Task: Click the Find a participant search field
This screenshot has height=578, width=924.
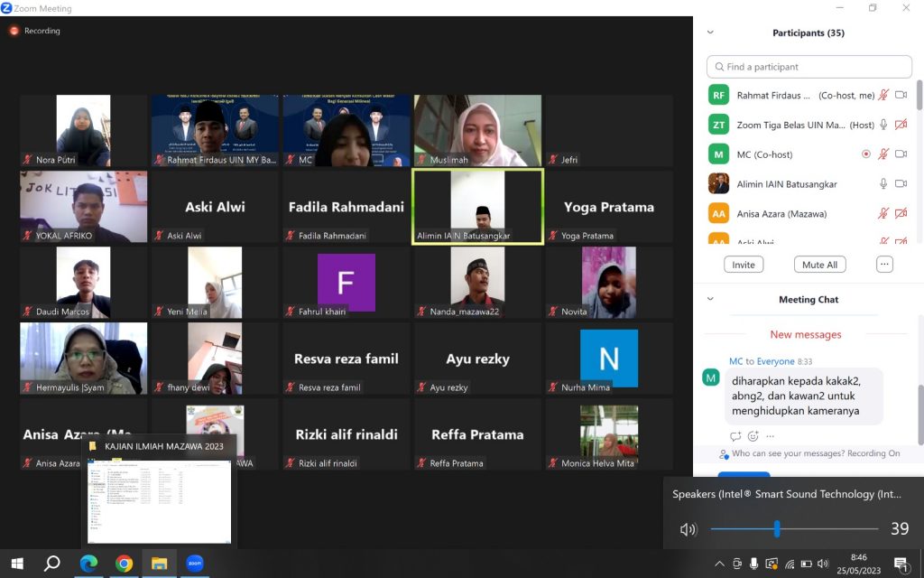Action: tap(809, 67)
